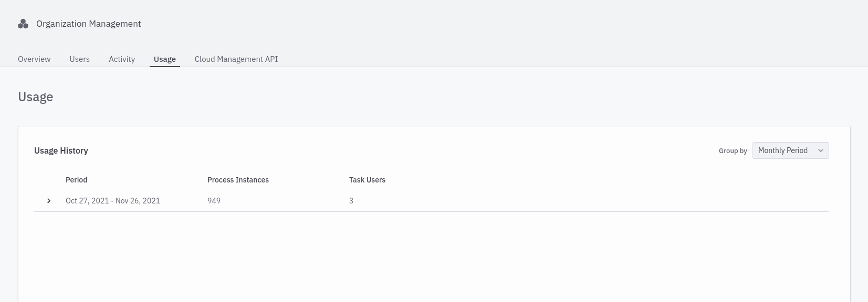Screen dimensions: 868x302
Task: Expand the Oct 27 - Nov 26 usage row
Action: (49, 201)
